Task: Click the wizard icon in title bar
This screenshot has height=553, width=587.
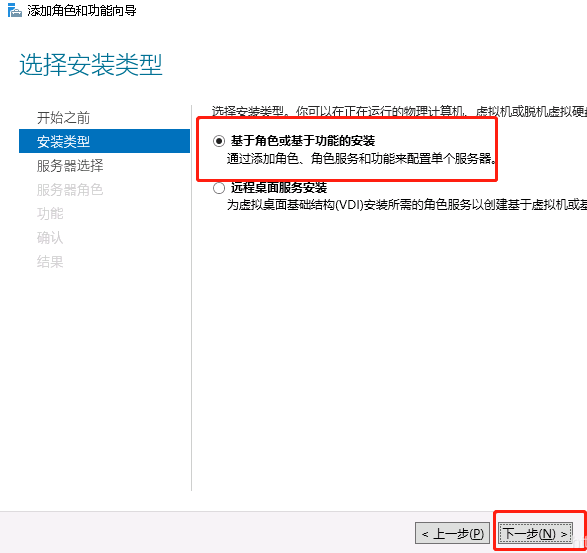Action: click(15, 10)
